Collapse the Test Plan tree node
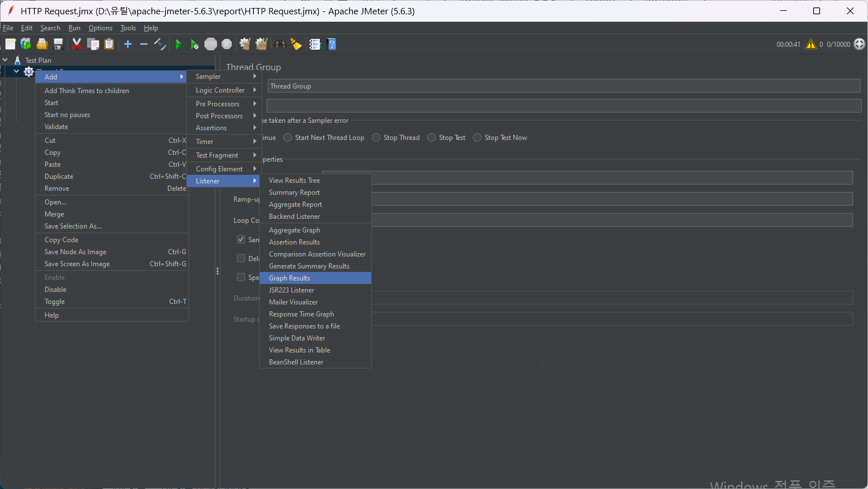Viewport: 868px width, 489px height. [x=5, y=60]
